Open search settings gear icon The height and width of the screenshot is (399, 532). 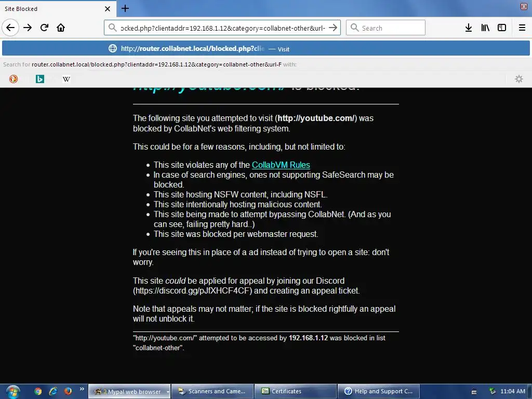point(519,79)
